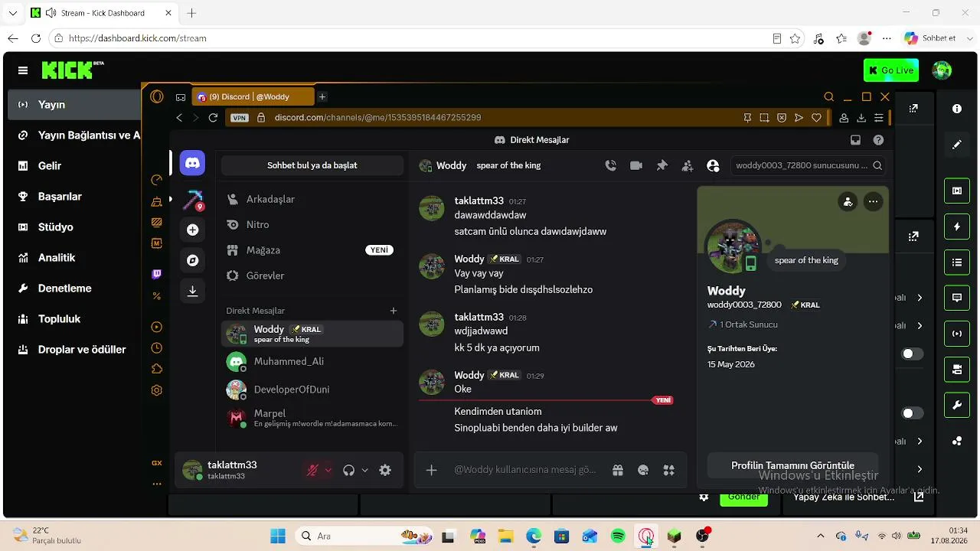Add friends to the Woddy DM
The height and width of the screenshot is (551, 980).
(x=688, y=165)
